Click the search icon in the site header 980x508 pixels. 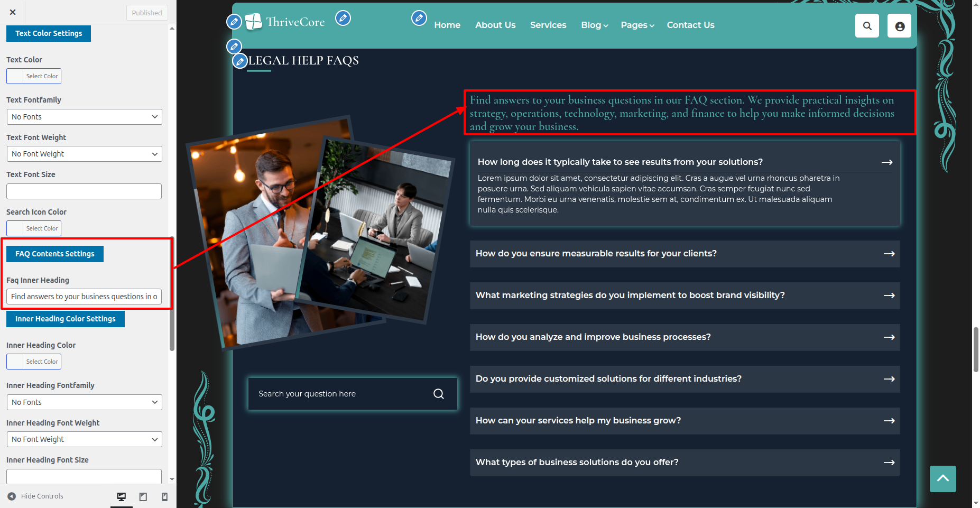(x=867, y=26)
